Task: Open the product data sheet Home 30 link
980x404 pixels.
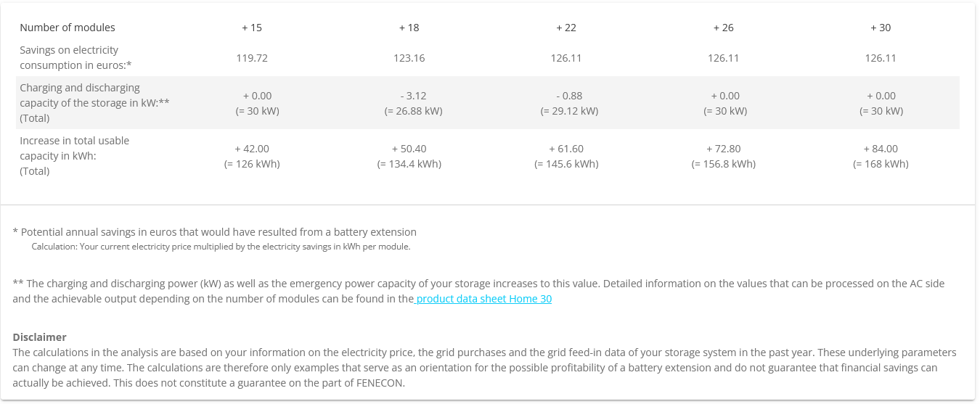Action: (x=483, y=299)
